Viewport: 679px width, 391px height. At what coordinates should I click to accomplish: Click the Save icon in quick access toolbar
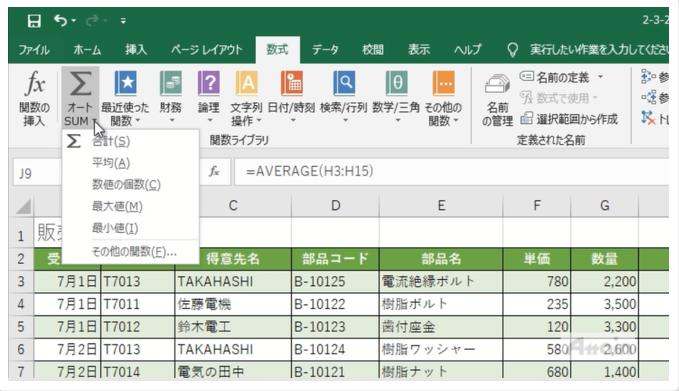point(34,20)
